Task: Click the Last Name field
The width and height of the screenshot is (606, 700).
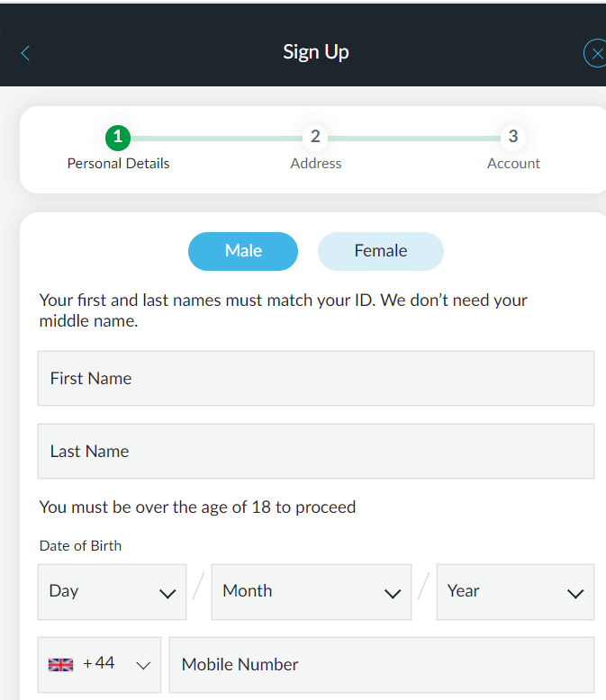Action: tap(315, 452)
